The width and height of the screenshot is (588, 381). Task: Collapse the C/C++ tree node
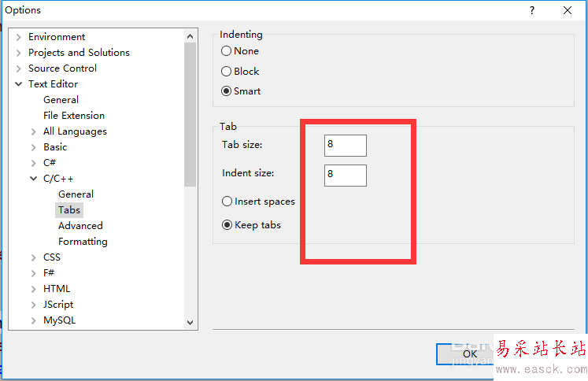point(33,179)
